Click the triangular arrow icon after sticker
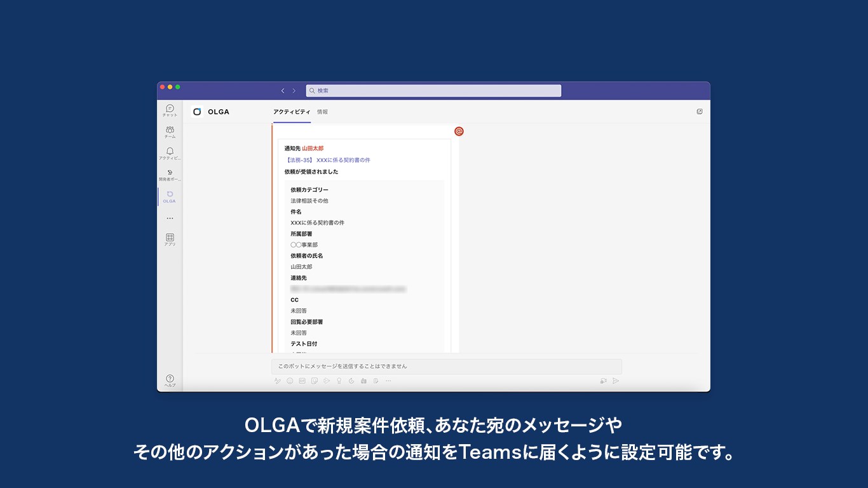 pyautogui.click(x=327, y=381)
